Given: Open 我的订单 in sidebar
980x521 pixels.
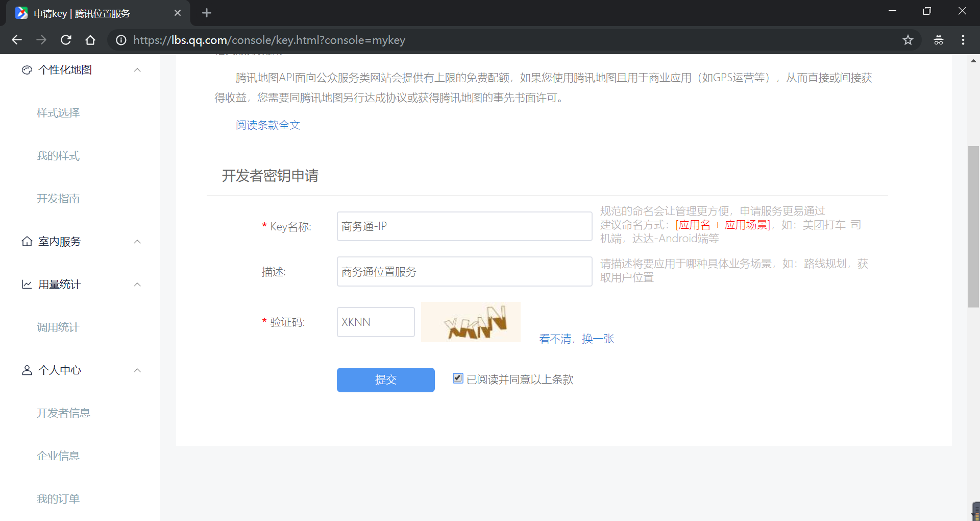Looking at the screenshot, I should [58, 499].
